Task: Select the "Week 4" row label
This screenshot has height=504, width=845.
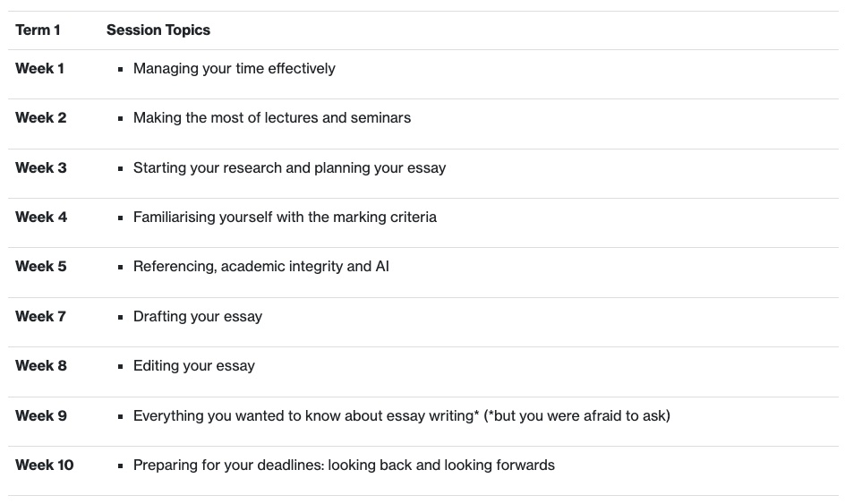Action: pyautogui.click(x=41, y=218)
